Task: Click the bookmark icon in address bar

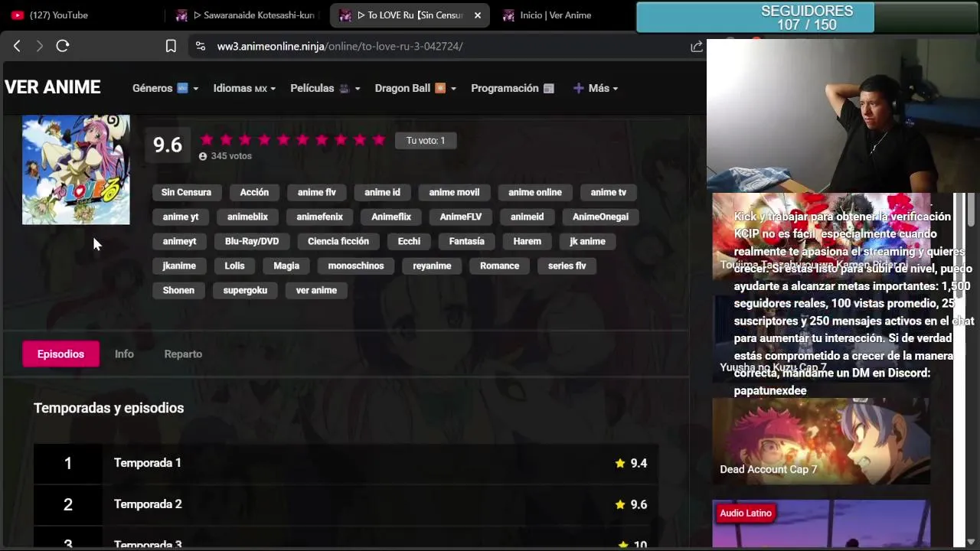Action: click(x=171, y=46)
